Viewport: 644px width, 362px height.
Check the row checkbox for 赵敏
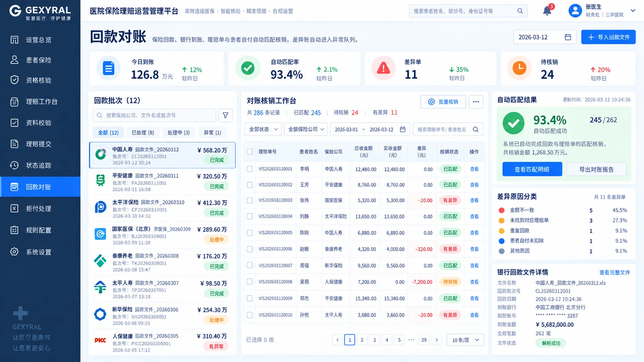point(250,249)
